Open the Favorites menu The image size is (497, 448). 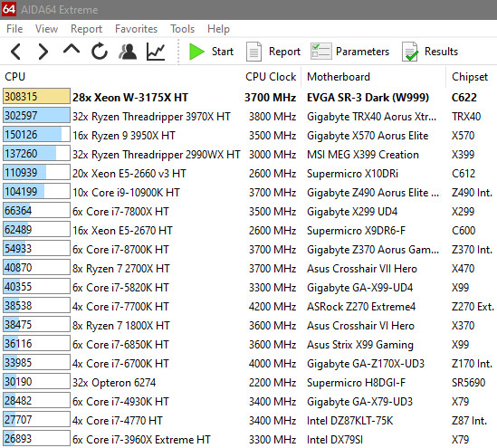click(136, 29)
